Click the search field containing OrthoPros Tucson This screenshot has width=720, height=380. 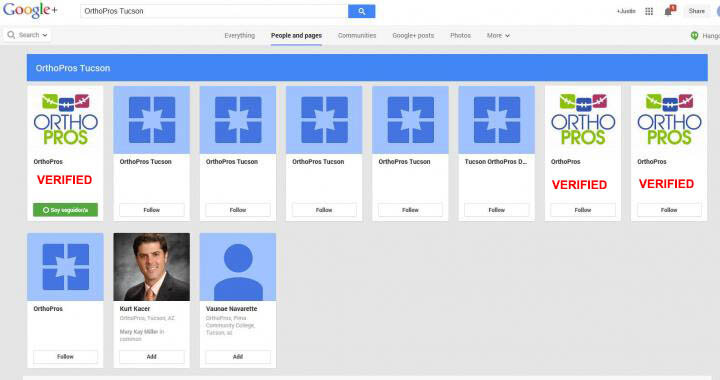pyautogui.click(x=214, y=11)
